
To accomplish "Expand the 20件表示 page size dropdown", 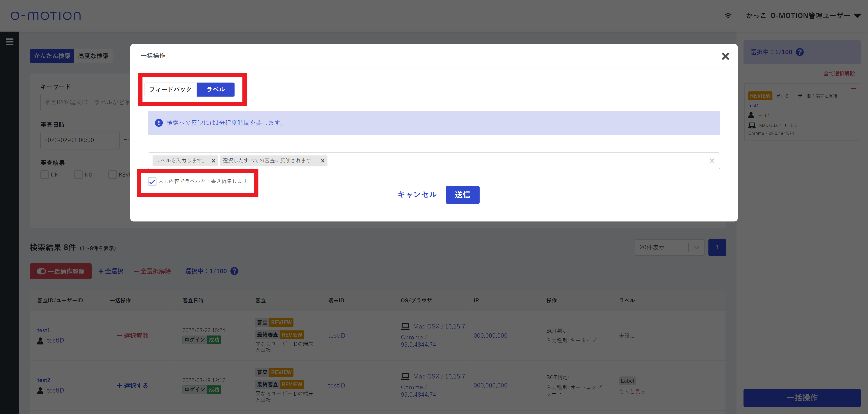I will tap(696, 247).
